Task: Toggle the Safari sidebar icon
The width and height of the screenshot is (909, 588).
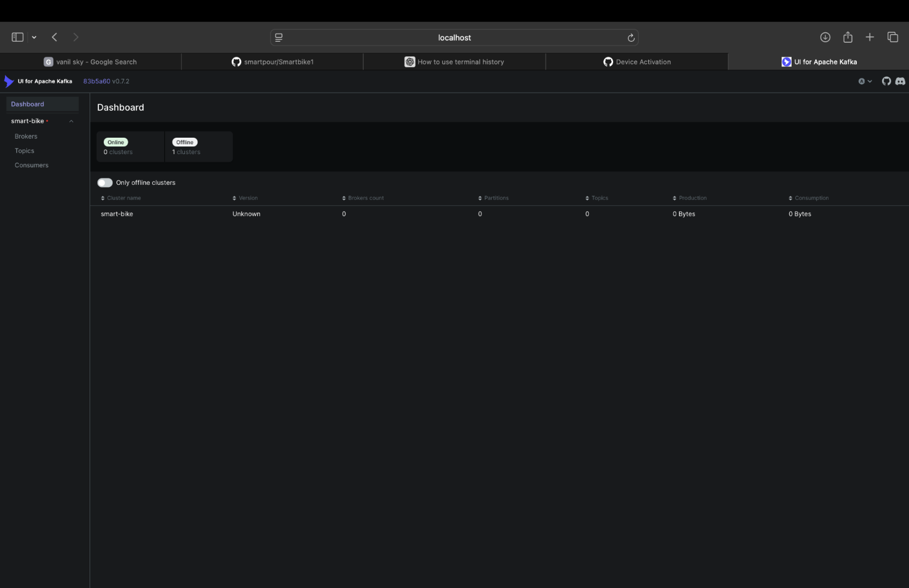Action: point(17,37)
